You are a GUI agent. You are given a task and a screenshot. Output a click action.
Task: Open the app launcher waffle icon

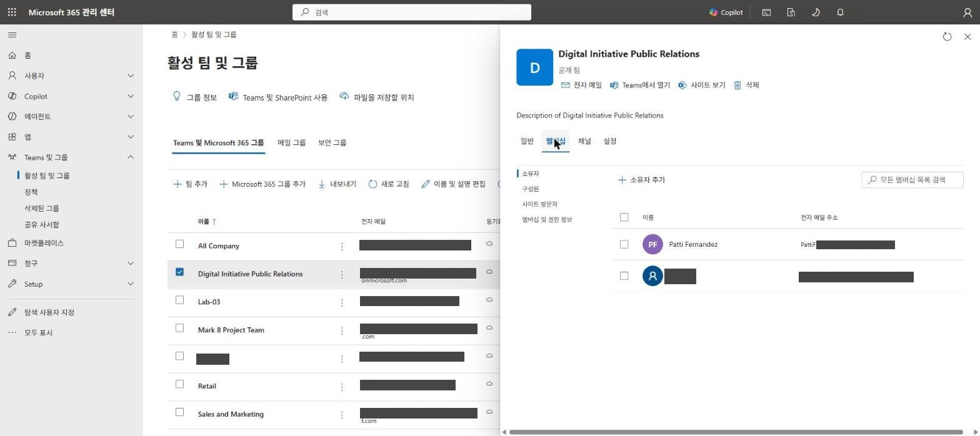[12, 12]
